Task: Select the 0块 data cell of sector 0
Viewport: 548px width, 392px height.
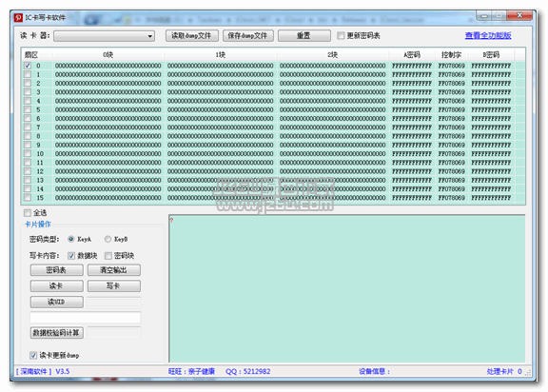Action: click(x=108, y=66)
